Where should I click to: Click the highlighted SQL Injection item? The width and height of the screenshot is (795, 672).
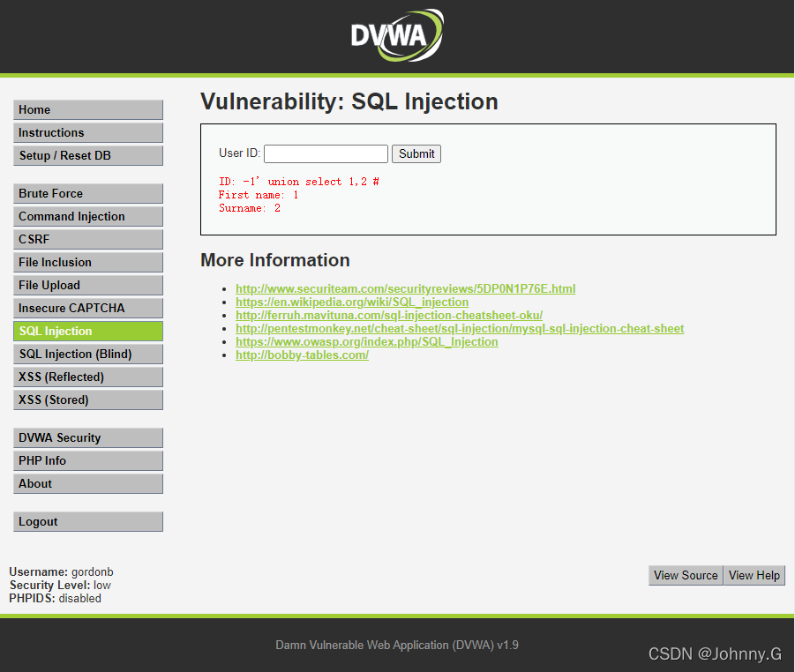[88, 331]
